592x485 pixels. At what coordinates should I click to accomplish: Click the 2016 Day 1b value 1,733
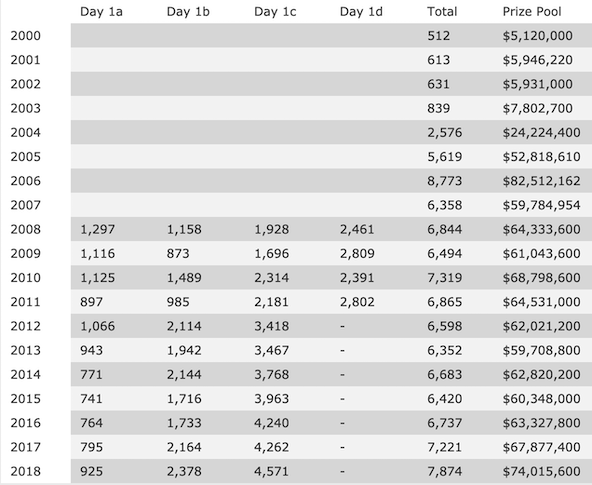(184, 423)
